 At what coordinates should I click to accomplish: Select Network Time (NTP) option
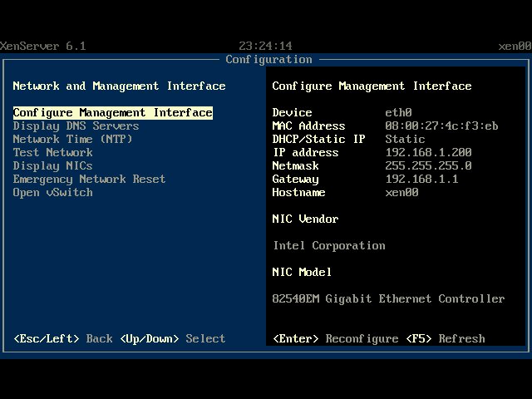tap(72, 140)
